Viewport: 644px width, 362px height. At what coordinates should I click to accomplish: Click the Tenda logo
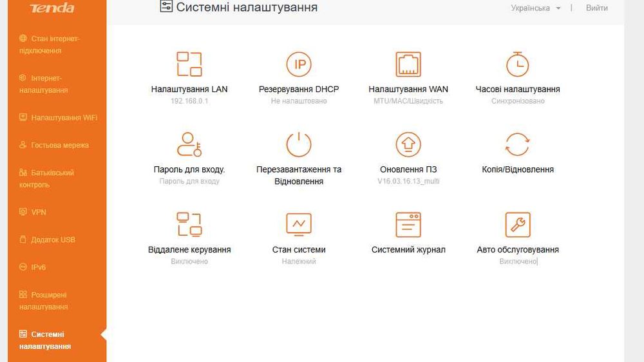[52, 8]
